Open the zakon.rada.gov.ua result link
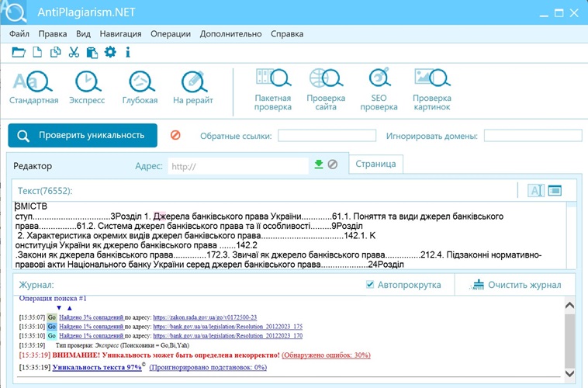The width and height of the screenshot is (588, 388). pos(205,317)
